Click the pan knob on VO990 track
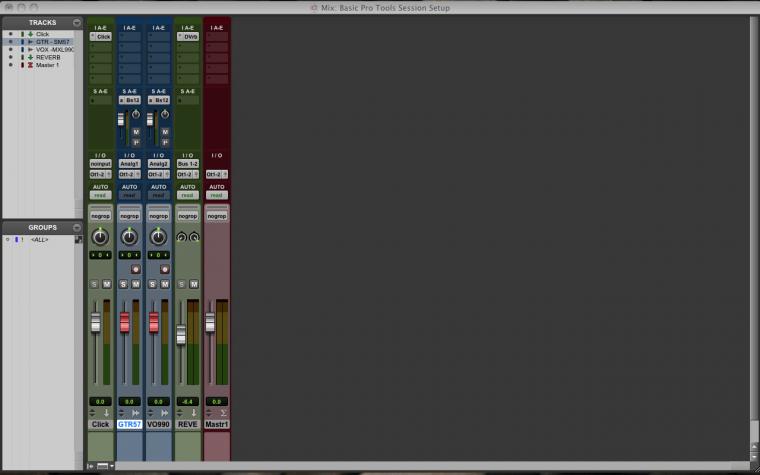The width and height of the screenshot is (760, 475). coord(158,237)
